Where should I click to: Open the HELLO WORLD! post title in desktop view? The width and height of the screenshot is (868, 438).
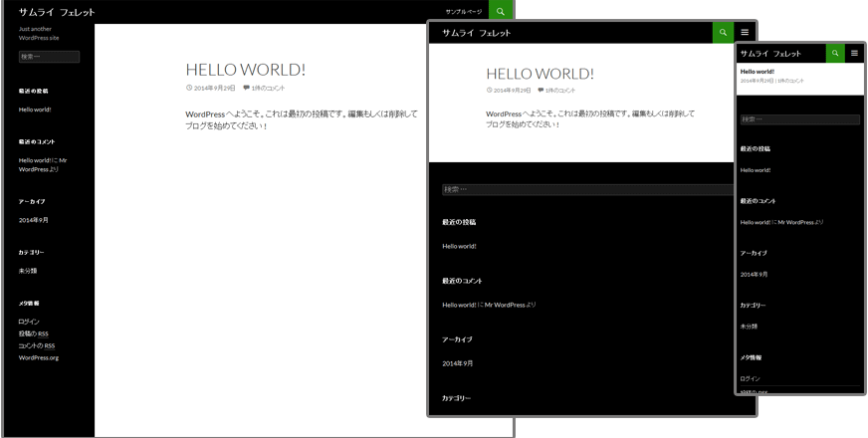point(245,70)
